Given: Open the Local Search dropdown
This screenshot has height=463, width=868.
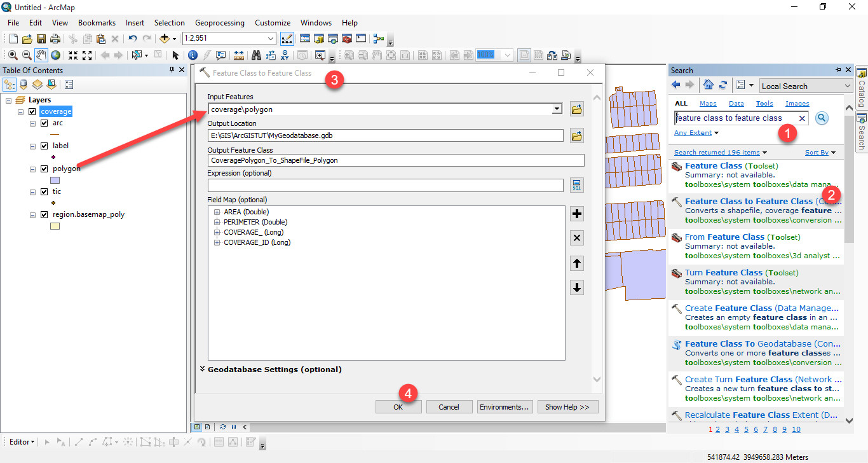Looking at the screenshot, I should pyautogui.click(x=848, y=86).
